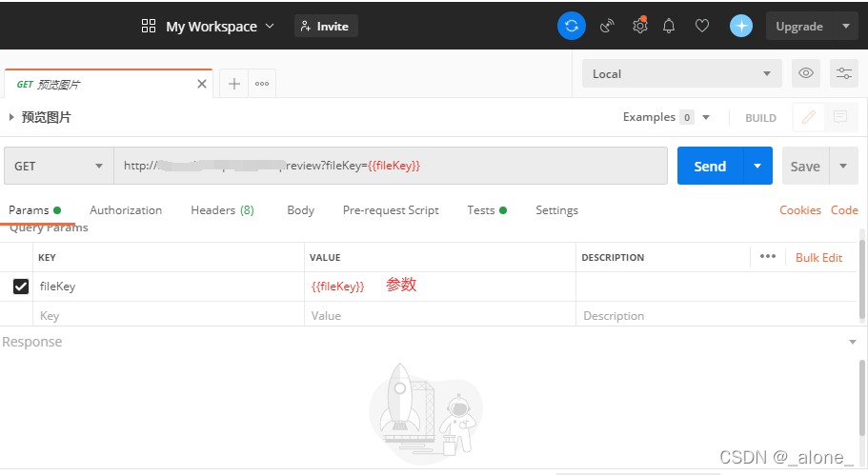Open the sync status icon

point(572,26)
